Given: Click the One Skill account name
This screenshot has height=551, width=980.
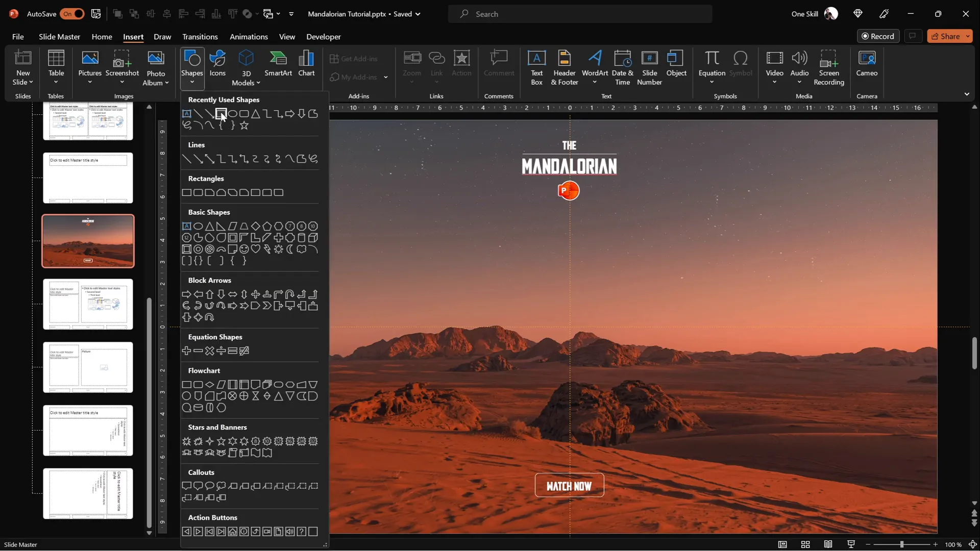Looking at the screenshot, I should coord(804,14).
